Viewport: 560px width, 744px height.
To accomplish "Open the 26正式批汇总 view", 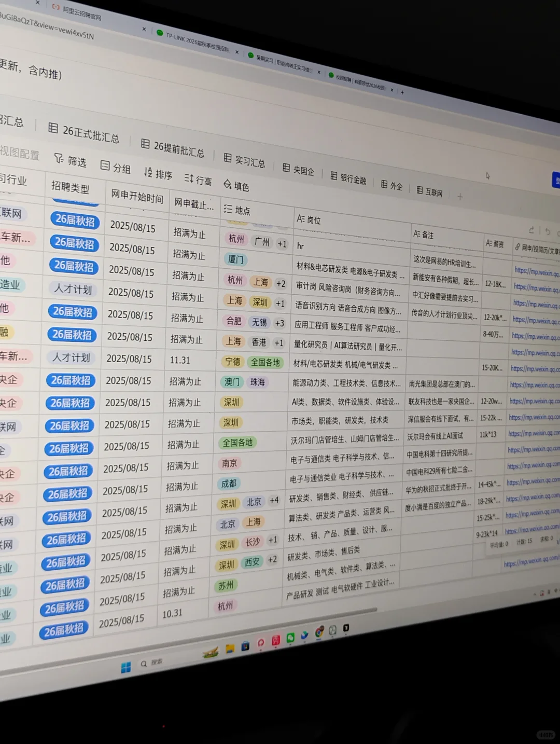I will click(84, 133).
